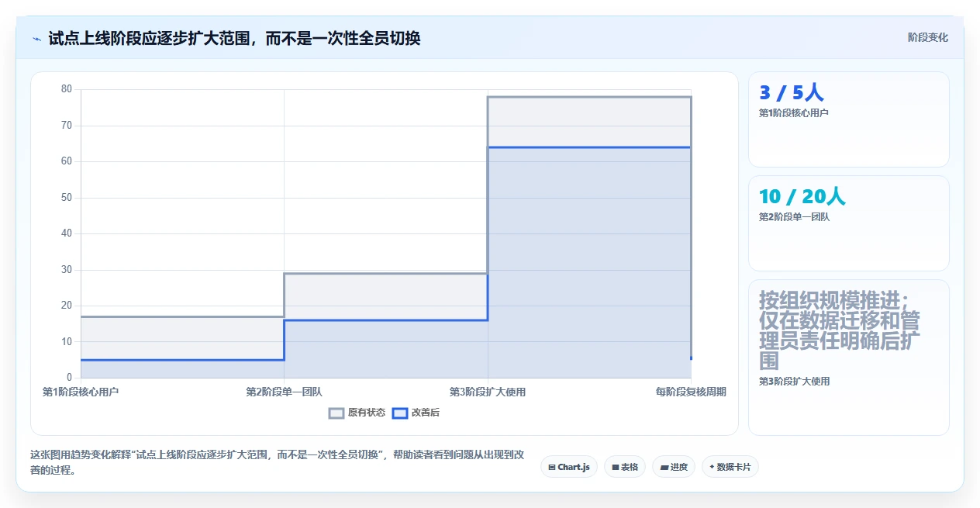The width and height of the screenshot is (980, 508).
Task: Click the 表格 tag
Action: pos(624,467)
